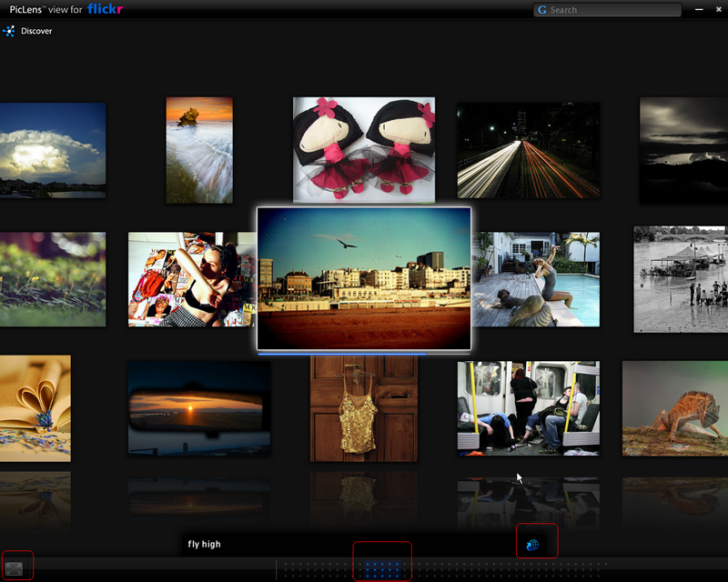This screenshot has height=582, width=728.
Task: Click the Discover label
Action: tap(36, 31)
